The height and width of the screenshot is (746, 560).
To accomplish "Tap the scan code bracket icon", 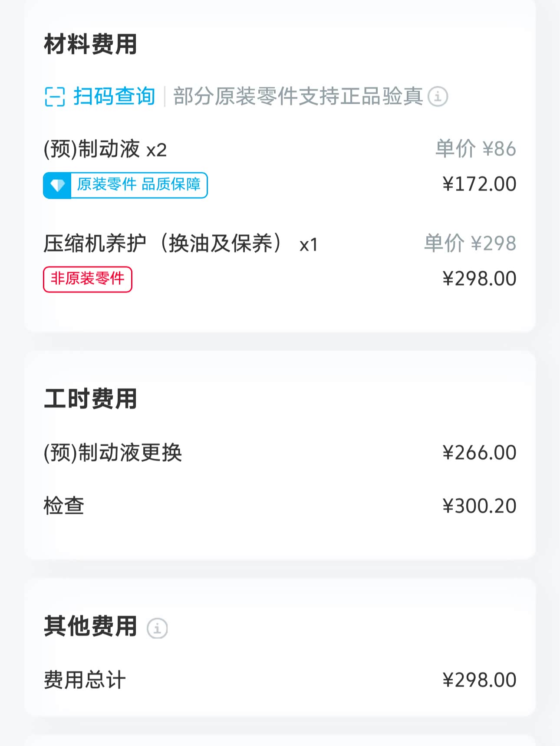I will (55, 96).
